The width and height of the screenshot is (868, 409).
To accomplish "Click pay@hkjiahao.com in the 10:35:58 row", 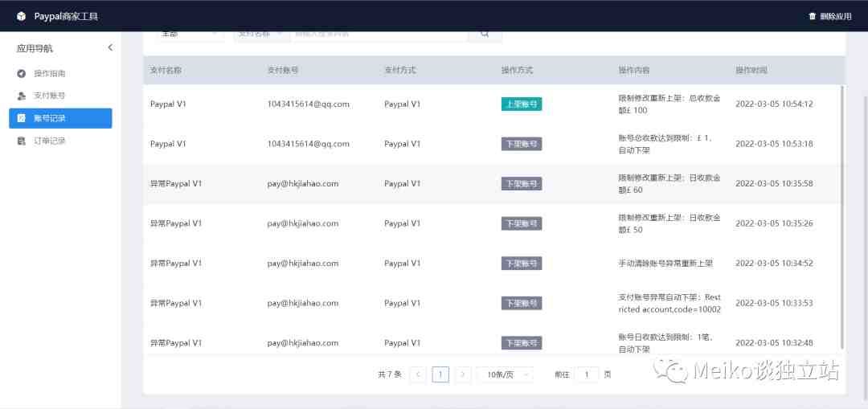I will pyautogui.click(x=303, y=184).
